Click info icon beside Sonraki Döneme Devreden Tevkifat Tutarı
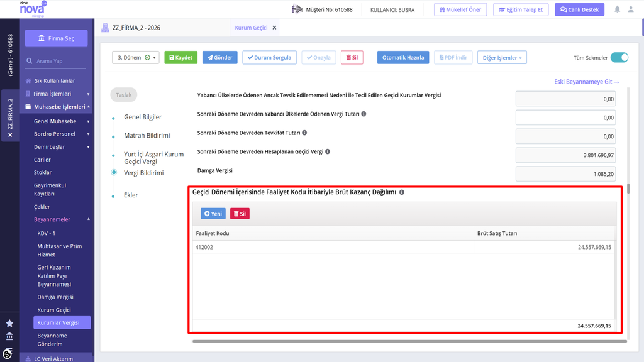 [304, 133]
